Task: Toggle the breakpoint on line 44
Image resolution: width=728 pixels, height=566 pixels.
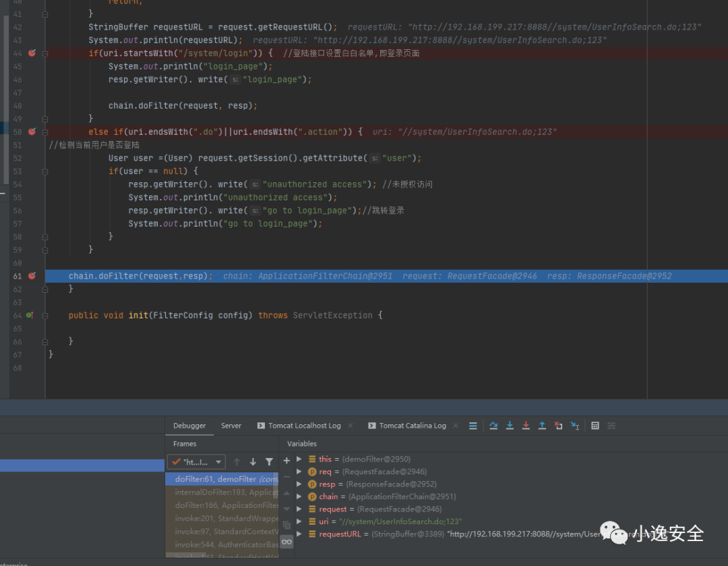Action: 32,53
